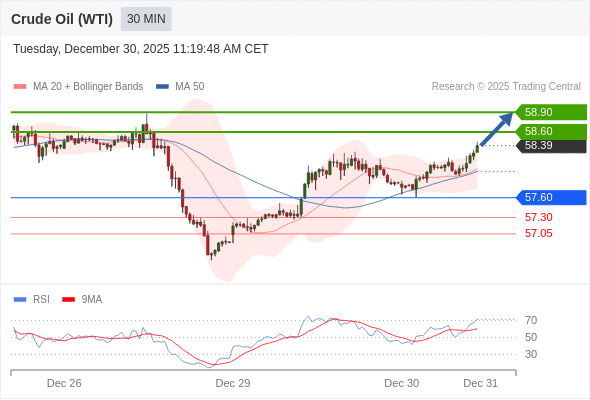Click the Dec 26 date axis label
The height and width of the screenshot is (400, 590).
coord(64,383)
